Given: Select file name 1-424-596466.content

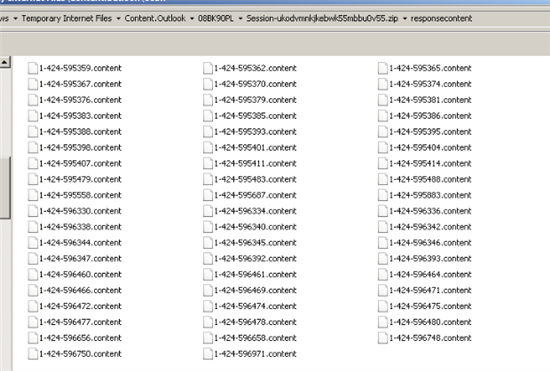Looking at the screenshot, I should (x=80, y=290).
